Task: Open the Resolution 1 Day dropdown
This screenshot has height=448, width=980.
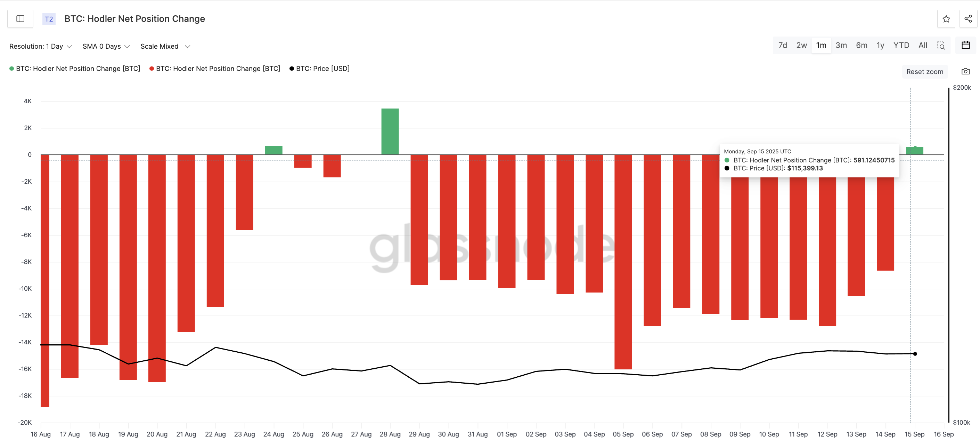Action: point(41,47)
